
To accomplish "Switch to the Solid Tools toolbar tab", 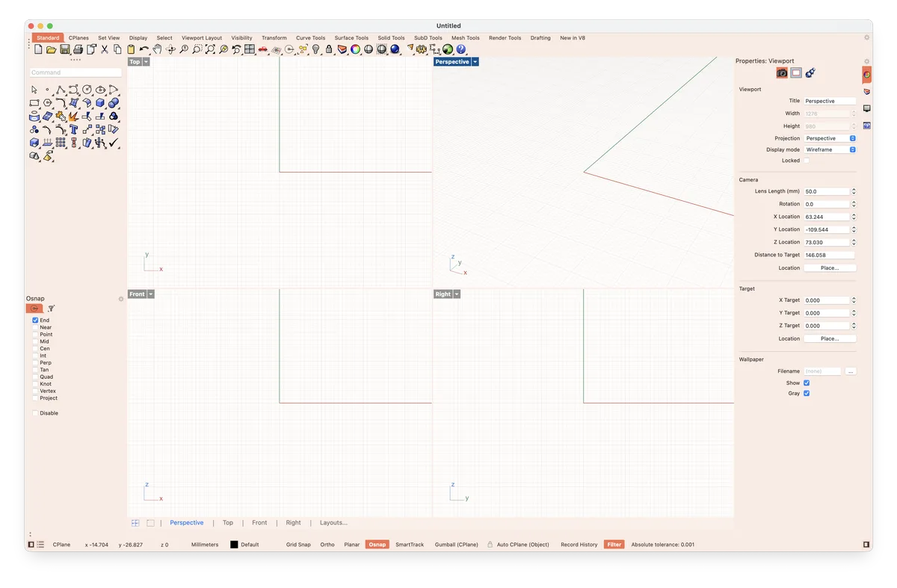I will coord(391,38).
